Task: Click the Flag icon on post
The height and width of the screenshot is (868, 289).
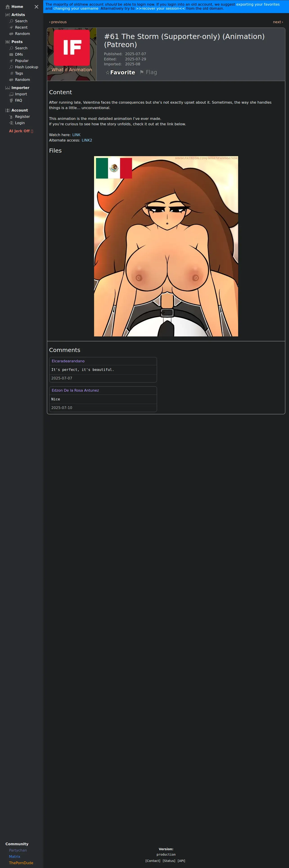Action: click(x=142, y=72)
